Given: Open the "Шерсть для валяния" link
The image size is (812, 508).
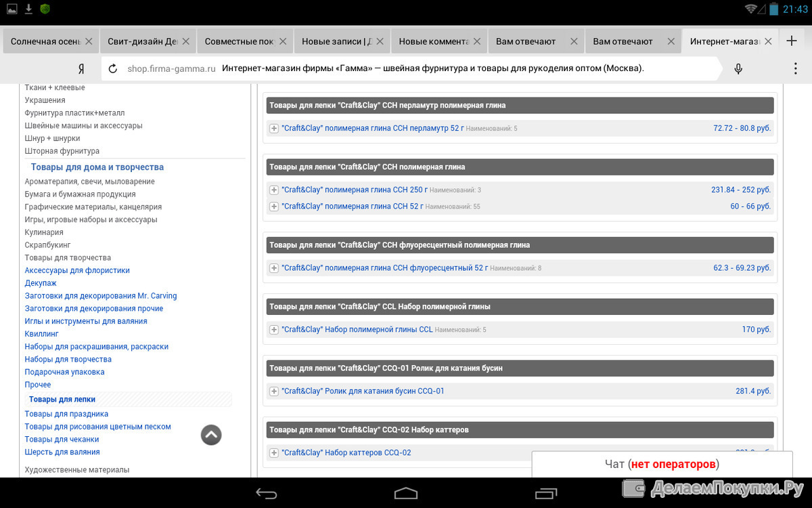Looking at the screenshot, I should click(62, 452).
